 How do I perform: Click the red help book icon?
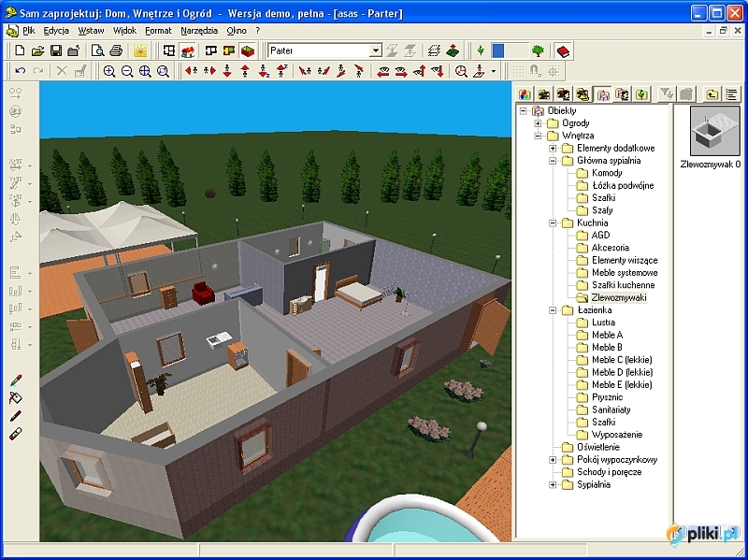point(563,50)
